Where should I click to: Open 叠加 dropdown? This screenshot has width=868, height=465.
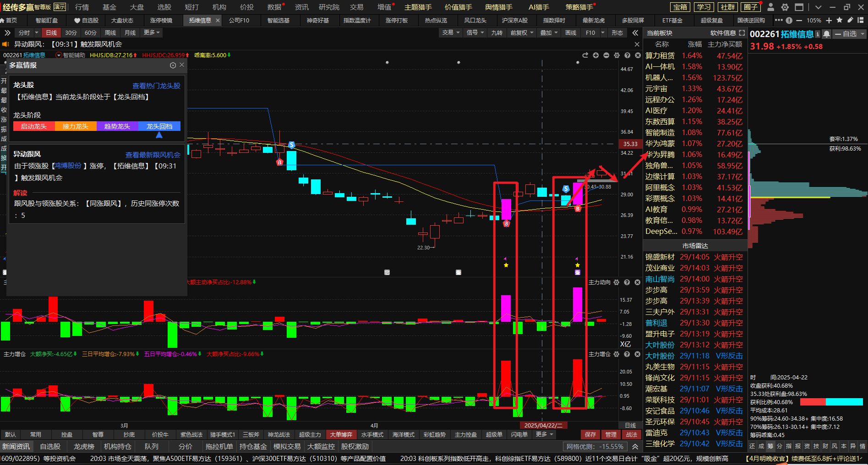(549, 33)
